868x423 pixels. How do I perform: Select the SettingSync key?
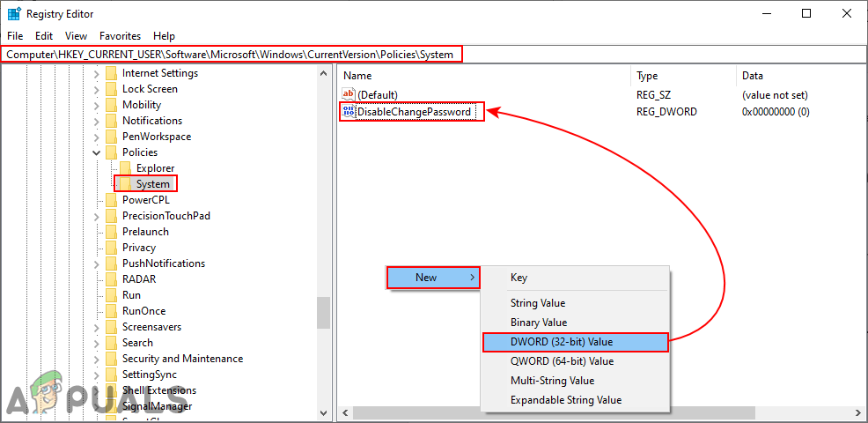[x=150, y=375]
